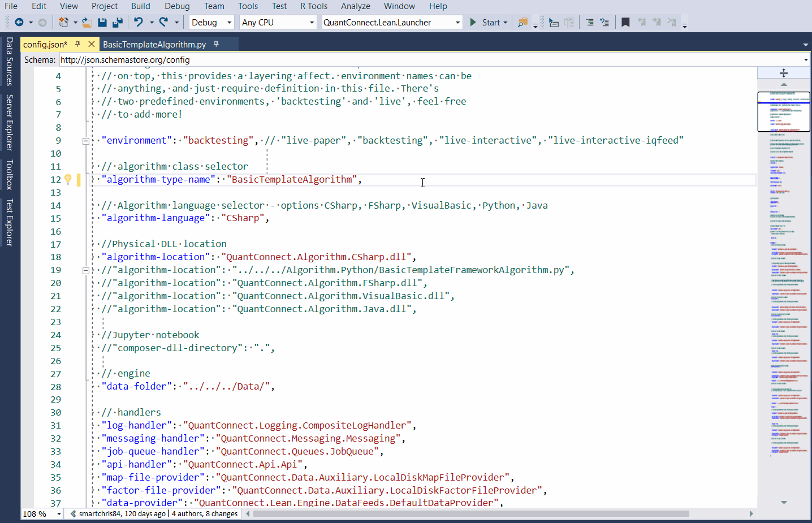Close the config.json tab
Screen dimensions: 812x523
(x=92, y=44)
